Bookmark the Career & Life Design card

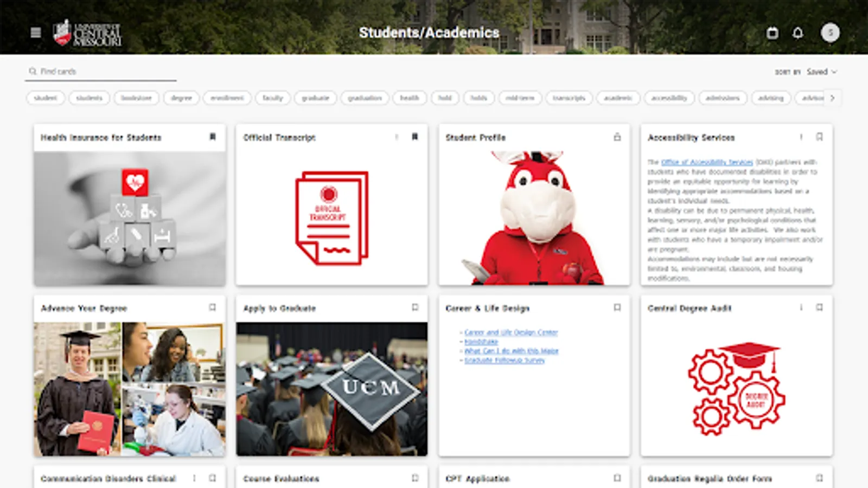tap(617, 307)
